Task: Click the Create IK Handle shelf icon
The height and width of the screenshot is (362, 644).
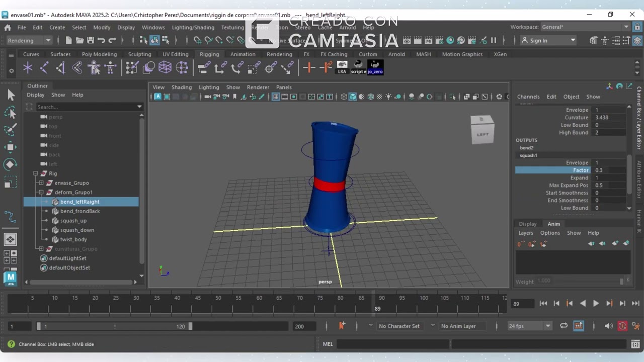Action: (x=61, y=67)
